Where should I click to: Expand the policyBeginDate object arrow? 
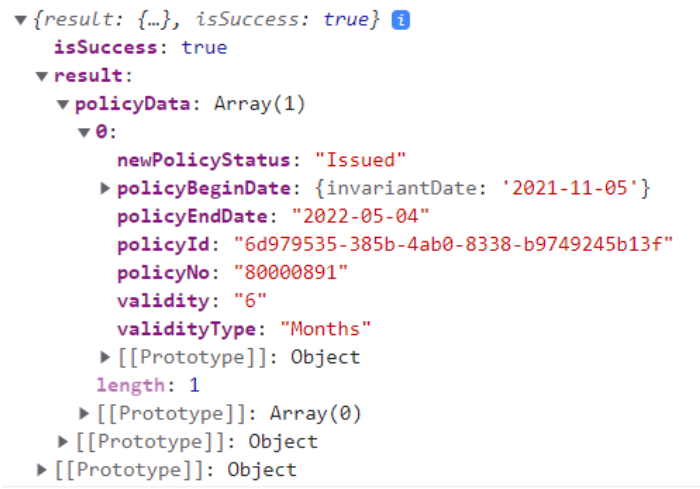(x=106, y=188)
